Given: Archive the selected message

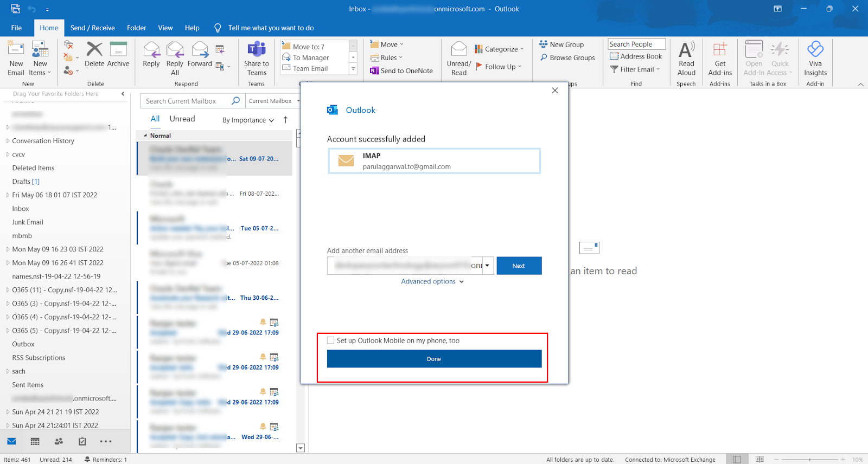Looking at the screenshot, I should (118, 54).
